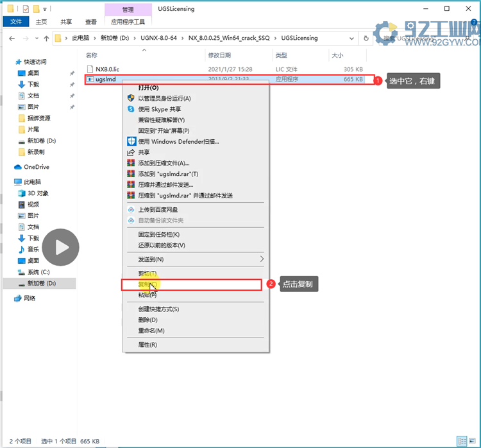Screen dimensions: 481x448
Task: Choose 共享 entry in context menu
Action: [x=196, y=152]
